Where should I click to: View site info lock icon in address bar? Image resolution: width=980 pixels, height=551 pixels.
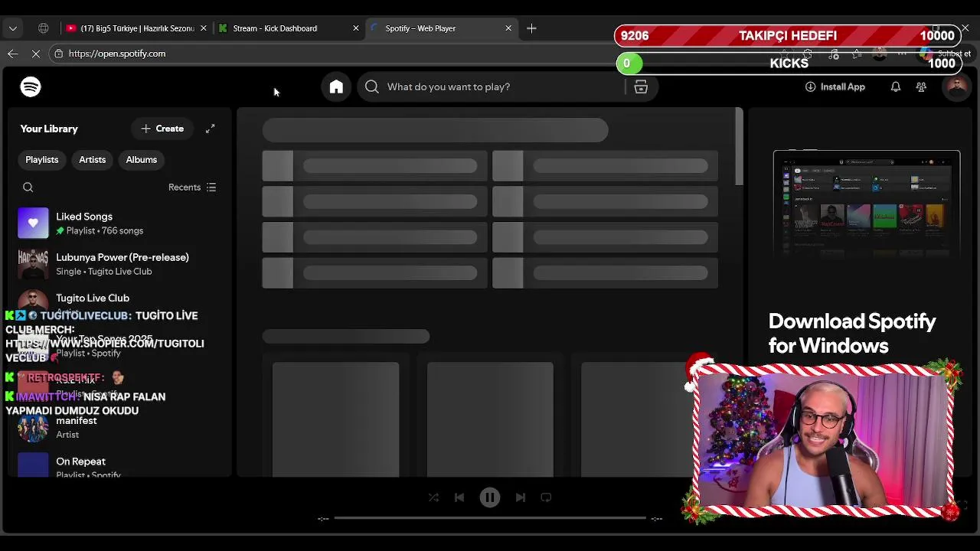pos(58,54)
